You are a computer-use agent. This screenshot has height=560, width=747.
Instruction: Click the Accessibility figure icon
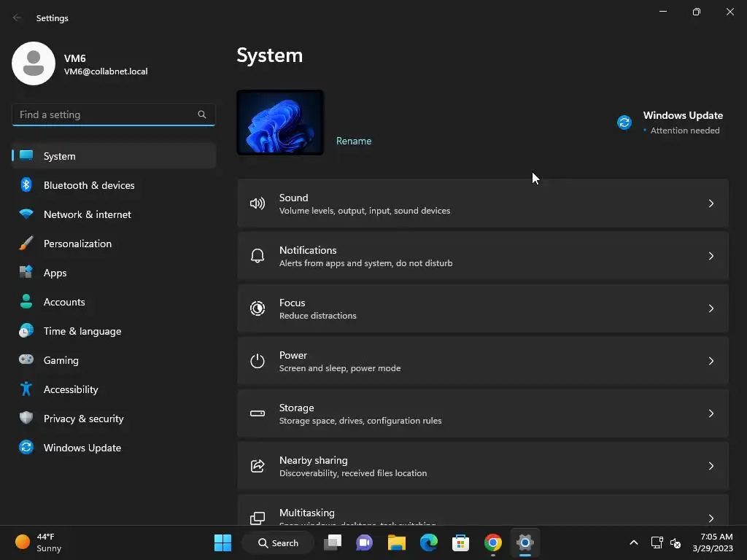[x=26, y=389]
